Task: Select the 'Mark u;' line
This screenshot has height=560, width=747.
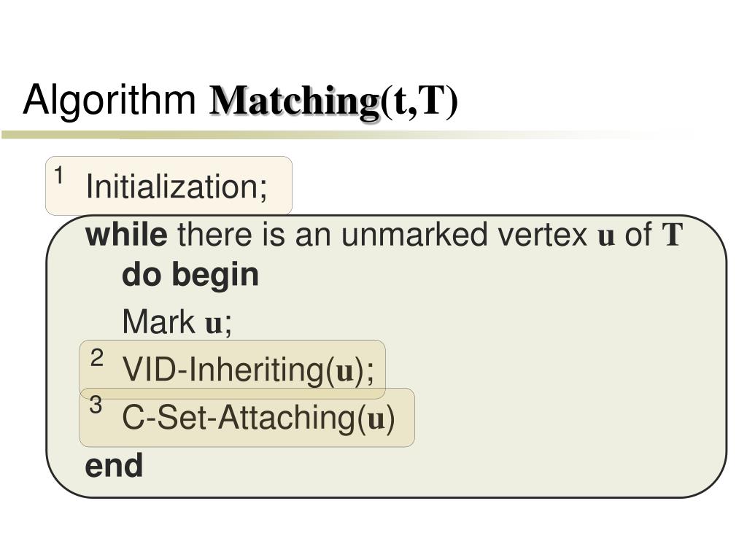Action: tap(177, 322)
